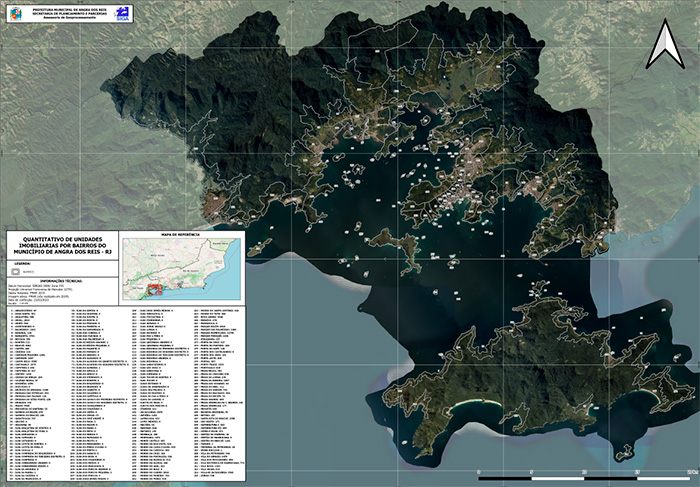Click 'SECRETARIA DE PLANEJAMENTO E PARCERIAS' header line
The height and width of the screenshot is (487, 700).
click(x=68, y=13)
